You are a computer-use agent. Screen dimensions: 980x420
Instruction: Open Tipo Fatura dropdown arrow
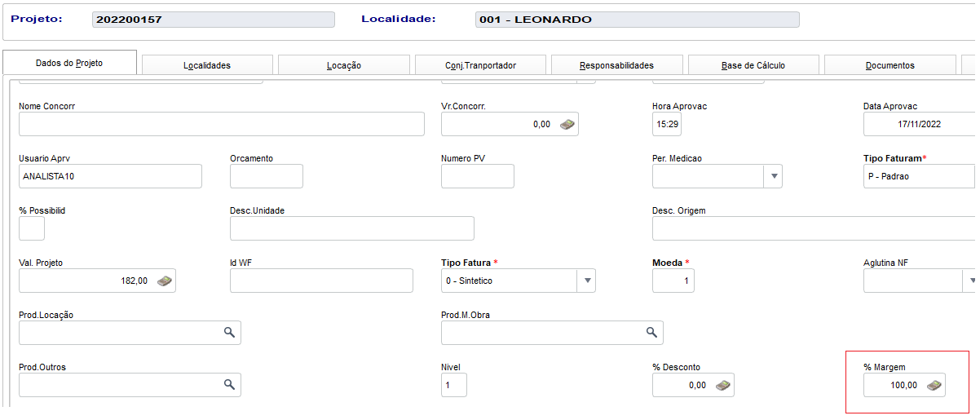point(586,281)
